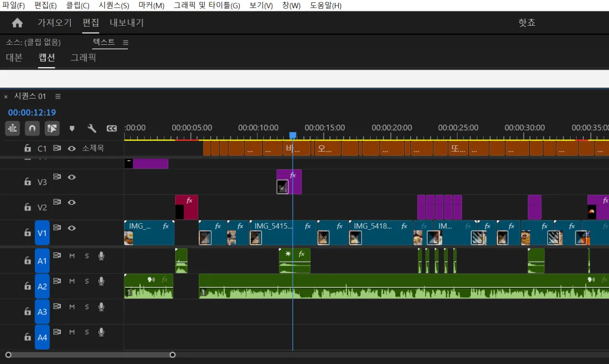Close the 시퀀스 01 tab

(6, 97)
